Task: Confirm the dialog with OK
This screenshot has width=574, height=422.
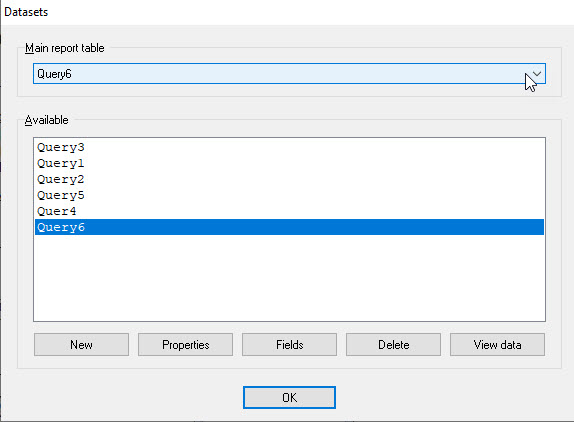Action: click(289, 397)
